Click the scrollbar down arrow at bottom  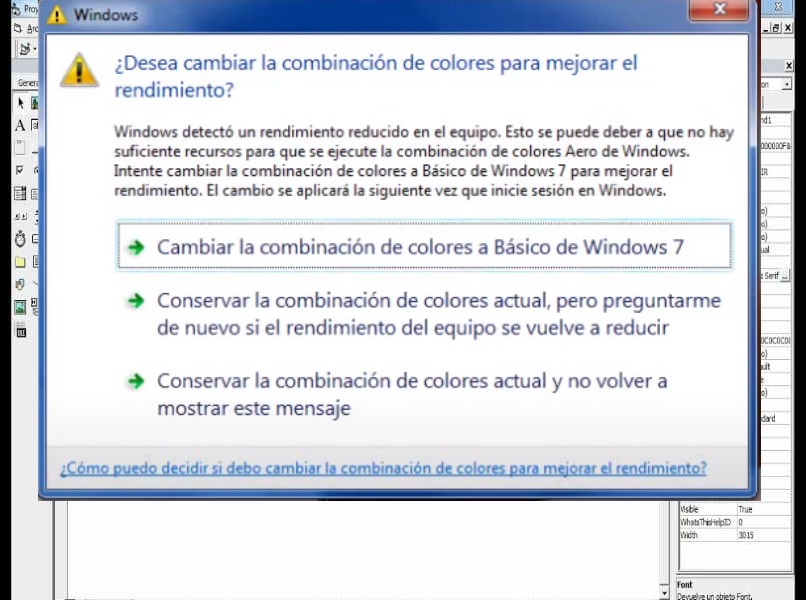point(665,593)
